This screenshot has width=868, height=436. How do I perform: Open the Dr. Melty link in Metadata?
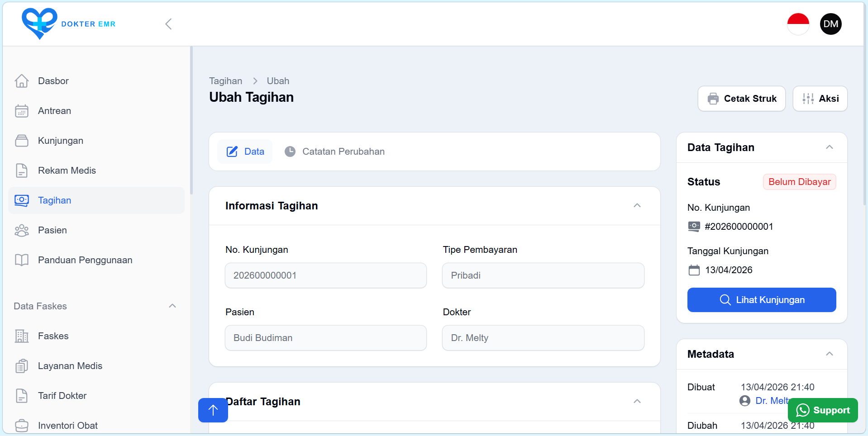[x=772, y=401]
